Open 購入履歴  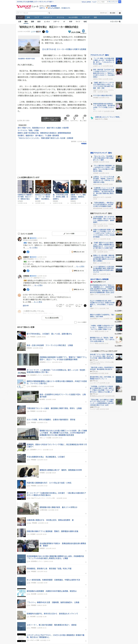point(112,13)
